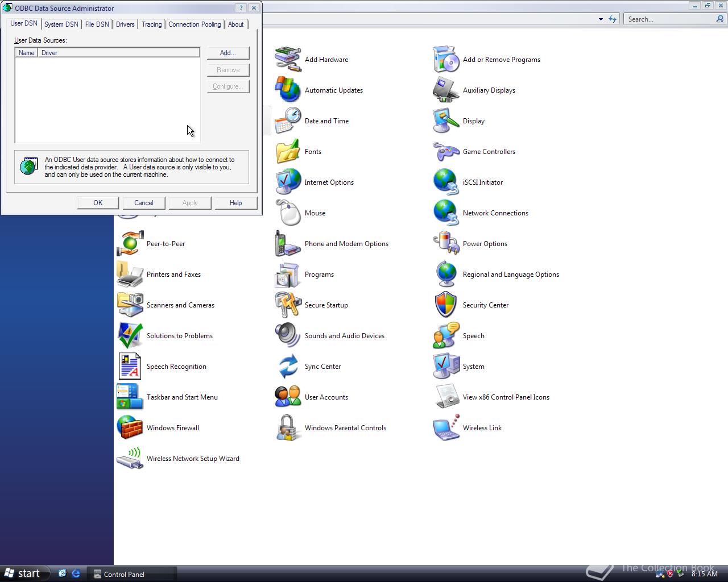Open Game Controllers icon
Image resolution: width=728 pixels, height=582 pixels.
446,152
